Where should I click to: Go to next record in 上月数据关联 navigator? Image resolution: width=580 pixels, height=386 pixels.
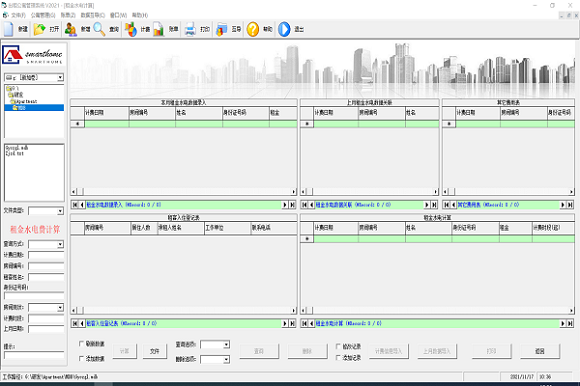(427, 204)
